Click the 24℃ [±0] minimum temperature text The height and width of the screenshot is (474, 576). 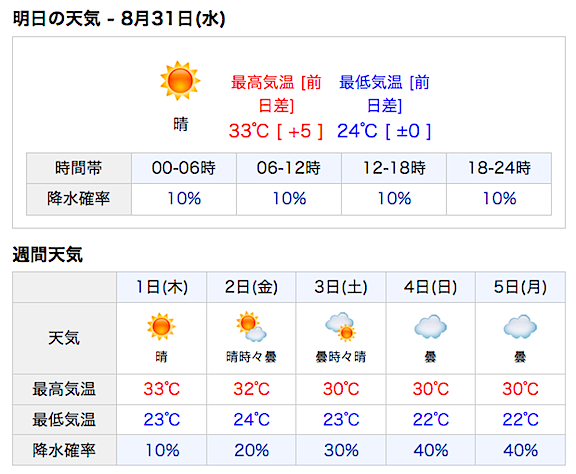point(384,131)
